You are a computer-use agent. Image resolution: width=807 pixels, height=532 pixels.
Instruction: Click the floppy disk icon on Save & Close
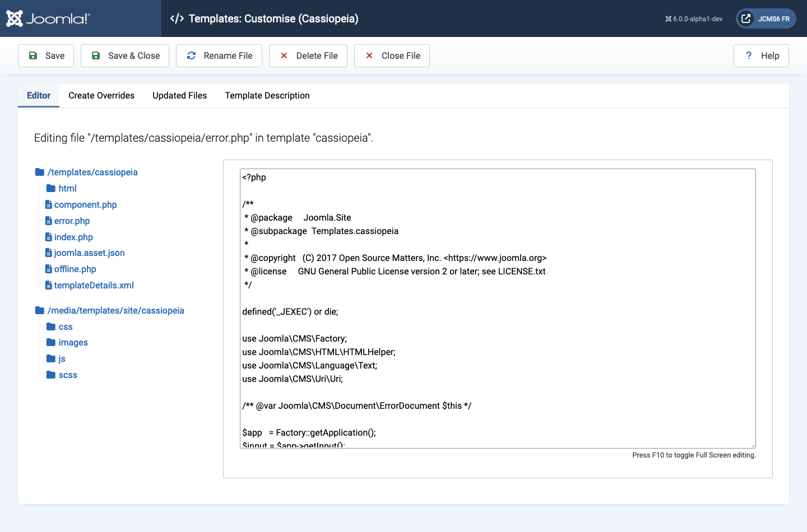(x=96, y=55)
